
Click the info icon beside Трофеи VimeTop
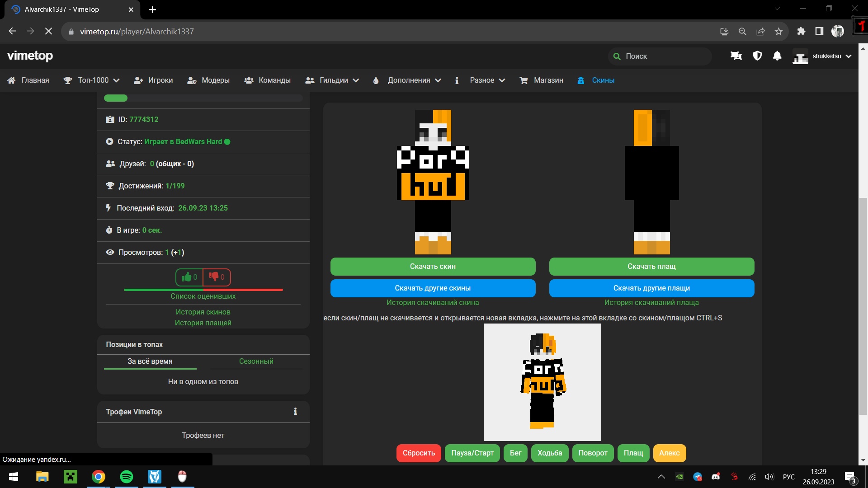point(295,412)
